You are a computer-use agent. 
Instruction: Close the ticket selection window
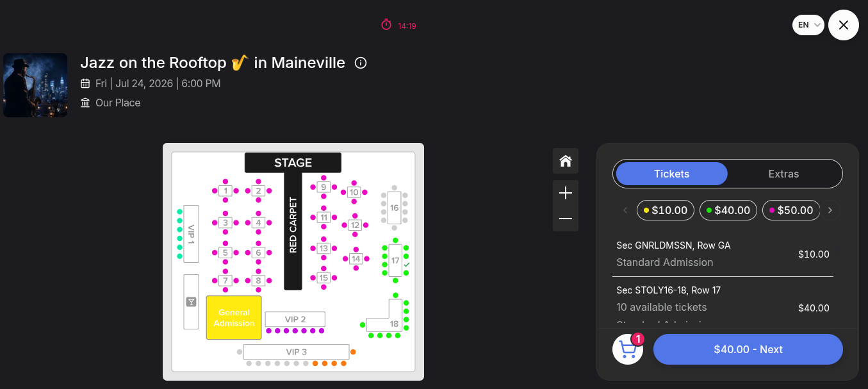click(x=843, y=25)
